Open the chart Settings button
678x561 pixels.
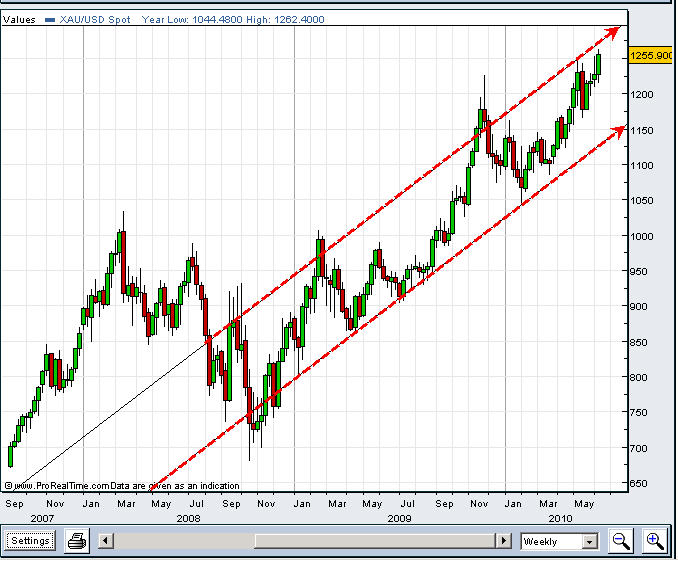[x=30, y=541]
